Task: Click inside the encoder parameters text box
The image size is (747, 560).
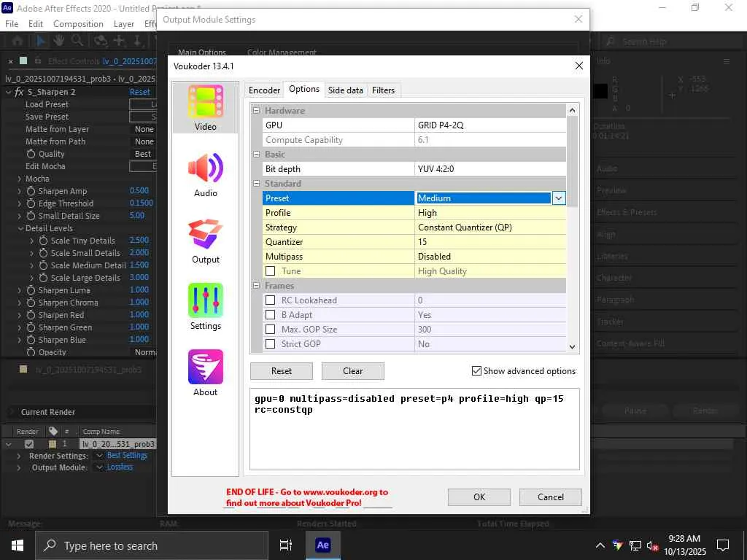Action: (x=414, y=429)
